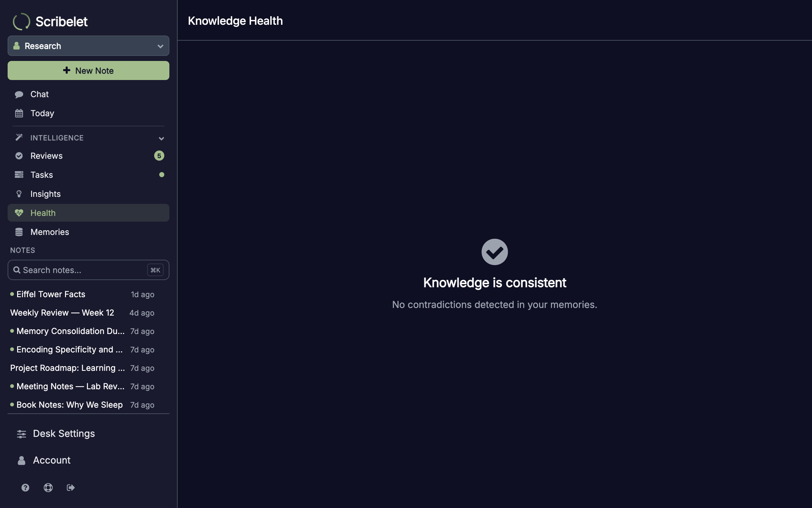The image size is (812, 508).
Task: Click the "4d ago" timestamp
Action: pos(142,313)
